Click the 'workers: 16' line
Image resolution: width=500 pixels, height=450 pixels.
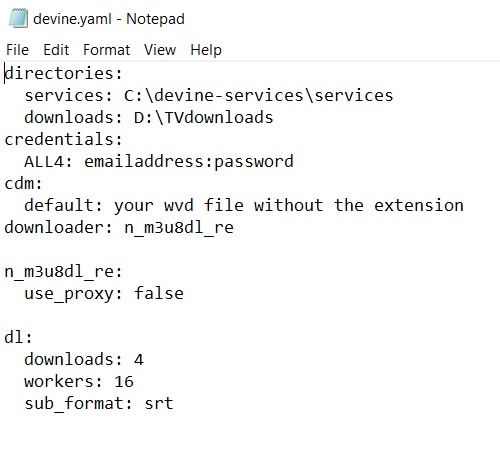click(x=79, y=382)
